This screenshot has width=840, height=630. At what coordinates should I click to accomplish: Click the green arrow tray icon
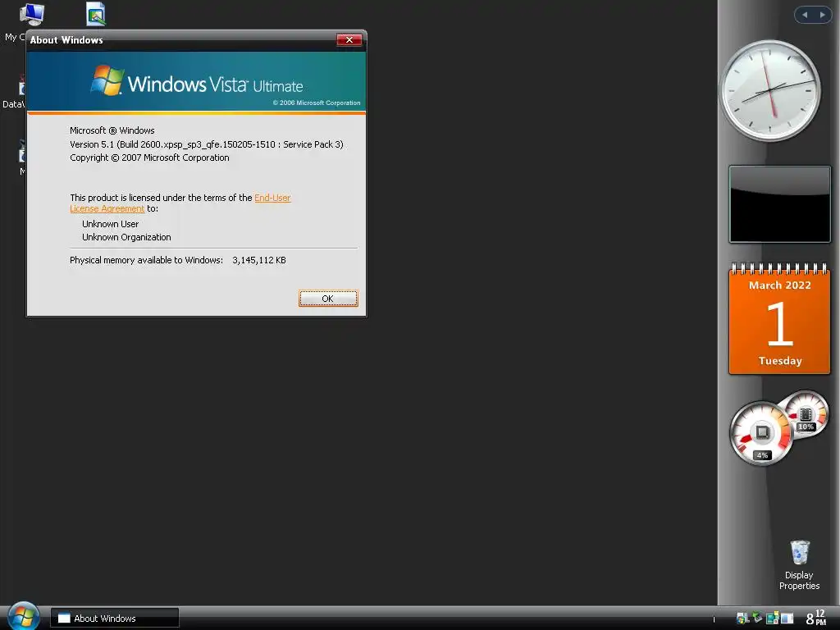coord(757,618)
